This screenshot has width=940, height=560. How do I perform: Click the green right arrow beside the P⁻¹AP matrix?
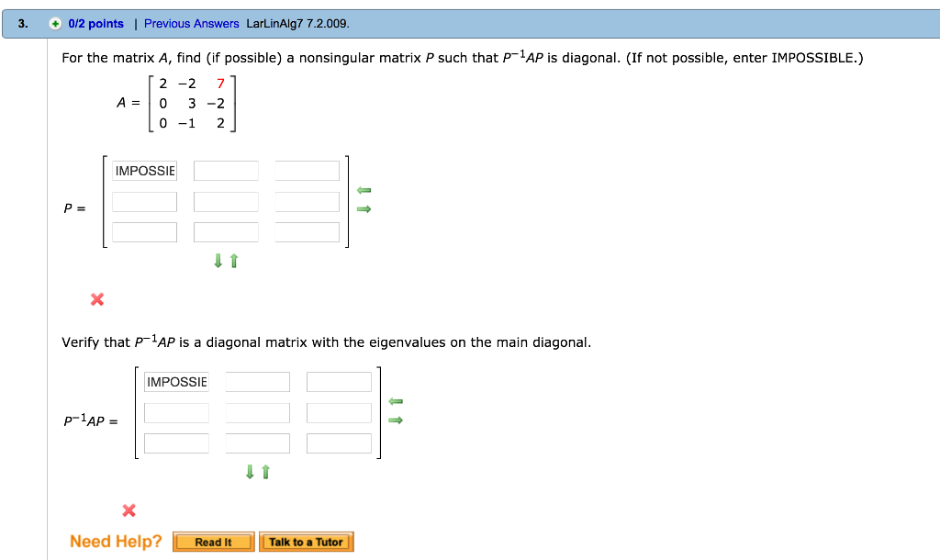coord(395,420)
